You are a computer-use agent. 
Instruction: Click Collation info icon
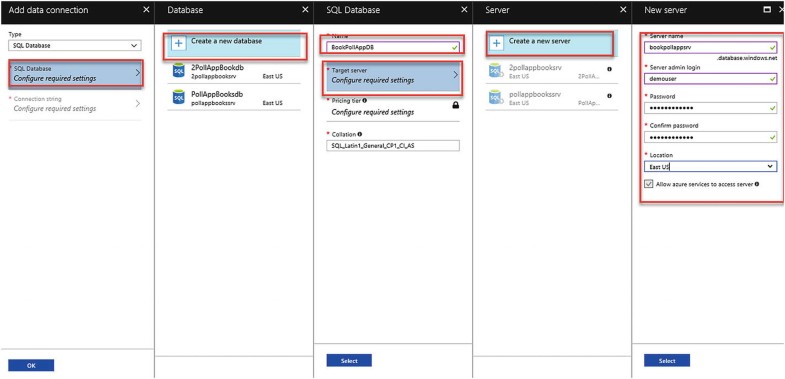tap(359, 134)
